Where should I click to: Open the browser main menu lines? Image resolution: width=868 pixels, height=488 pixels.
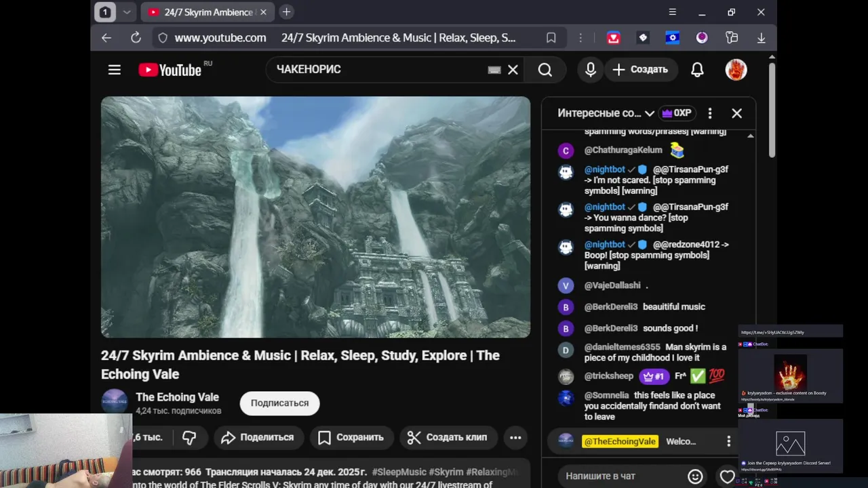coord(672,12)
